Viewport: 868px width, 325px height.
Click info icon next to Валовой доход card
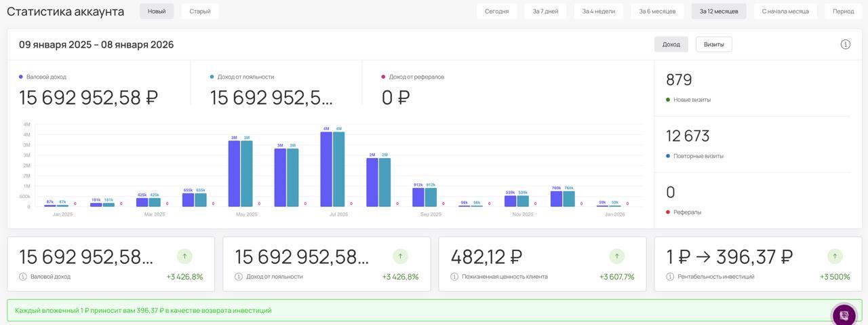point(23,277)
